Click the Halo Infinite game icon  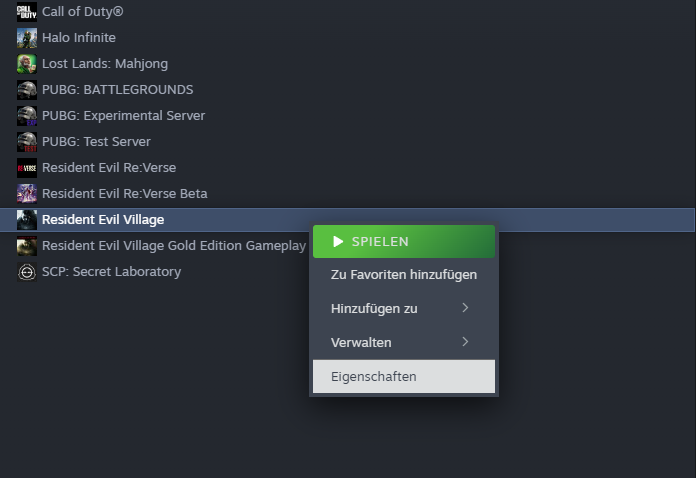point(27,38)
